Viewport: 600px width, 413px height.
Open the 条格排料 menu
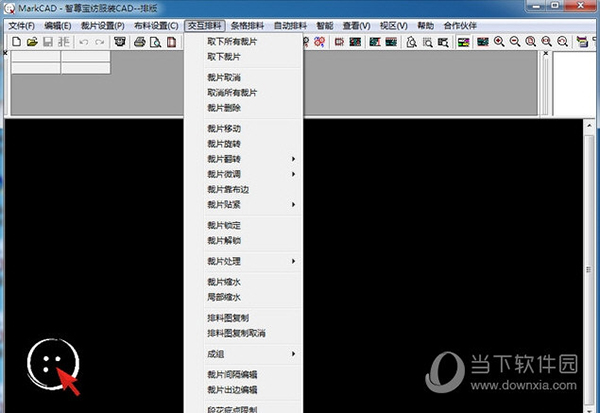click(247, 26)
